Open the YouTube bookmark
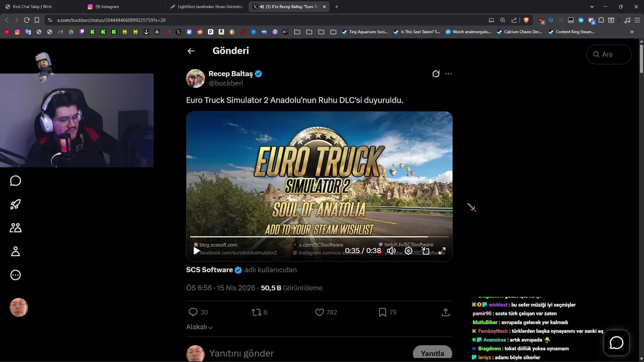 click(7, 32)
